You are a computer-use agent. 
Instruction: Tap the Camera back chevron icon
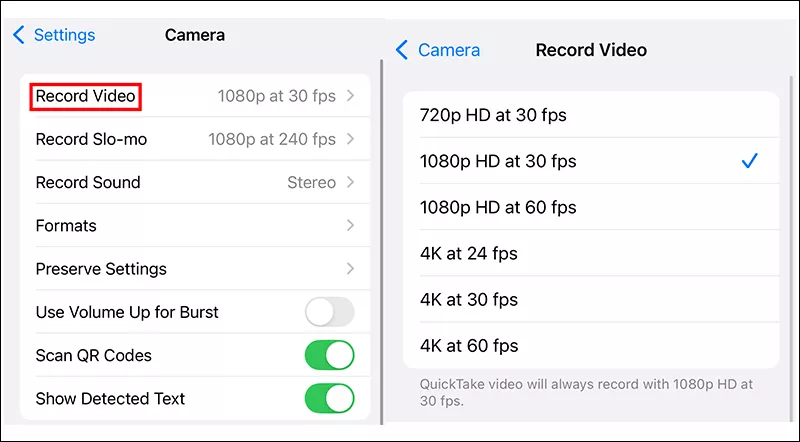(402, 50)
